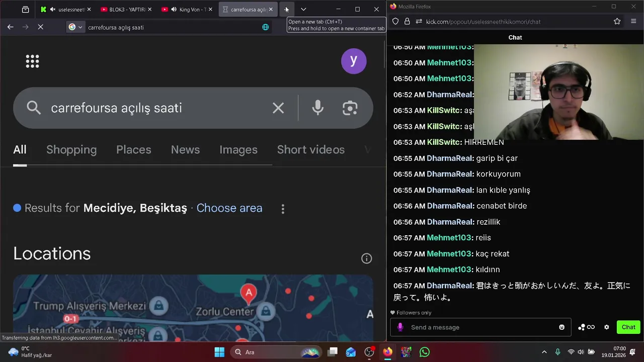List all open tabs dropdown

tap(303, 9)
